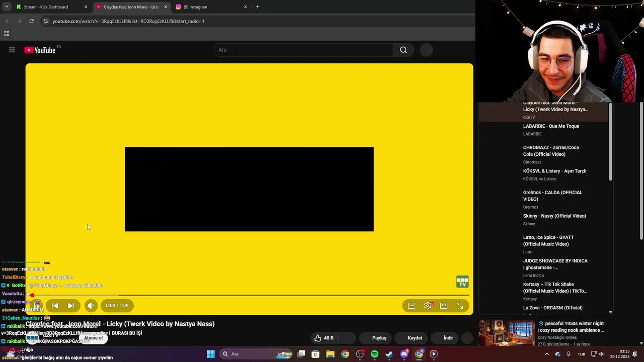This screenshot has height=362, width=644.
Task: Expand hidden system tray icons chevron
Action: [x=547, y=354]
